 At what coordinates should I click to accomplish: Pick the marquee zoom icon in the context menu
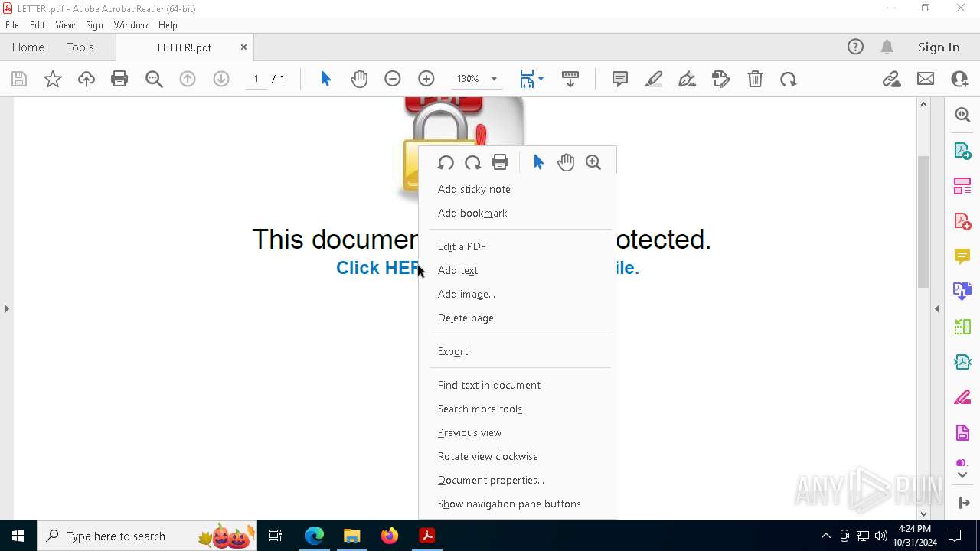pos(593,162)
